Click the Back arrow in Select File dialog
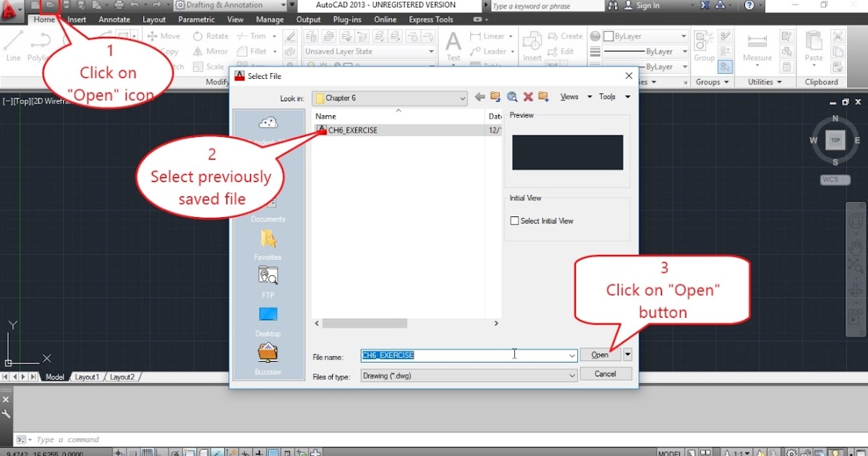 479,96
